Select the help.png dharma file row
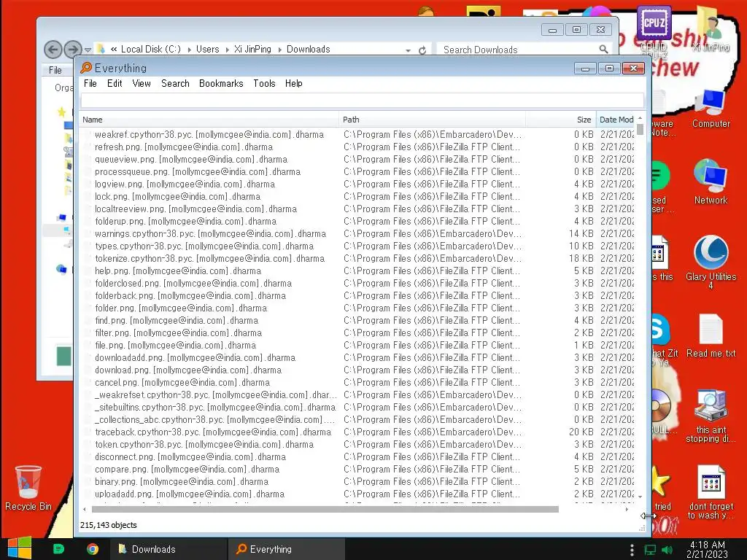 coord(357,271)
